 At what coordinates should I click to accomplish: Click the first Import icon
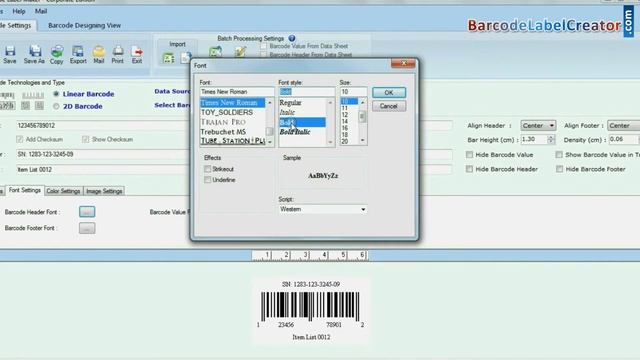tap(169, 58)
